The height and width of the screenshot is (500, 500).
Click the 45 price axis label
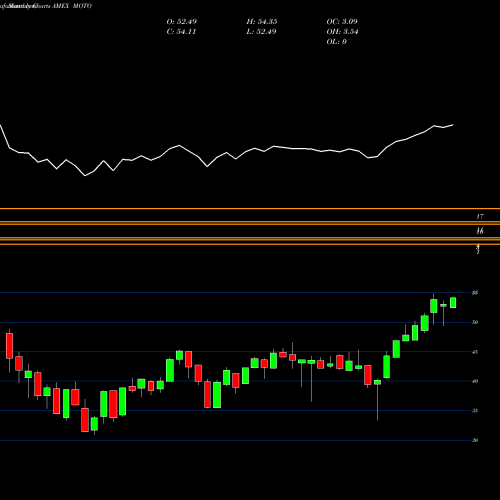(x=475, y=352)
